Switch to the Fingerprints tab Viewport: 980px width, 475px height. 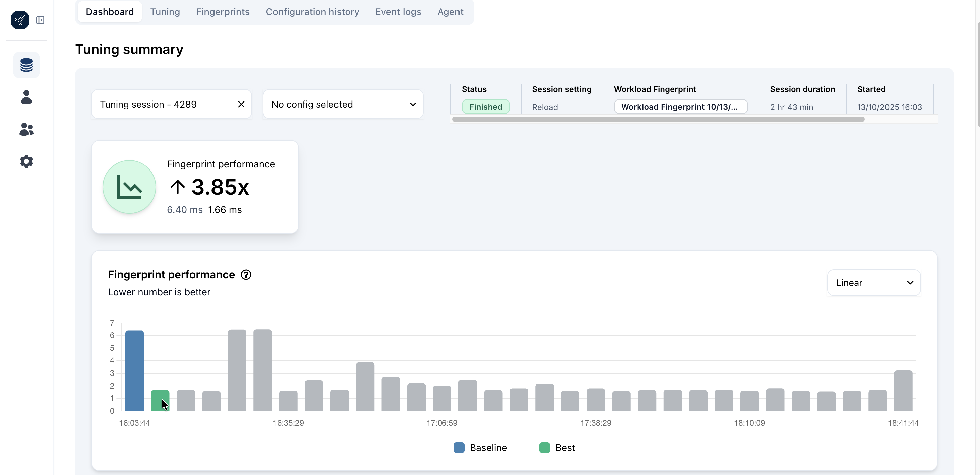pos(223,12)
